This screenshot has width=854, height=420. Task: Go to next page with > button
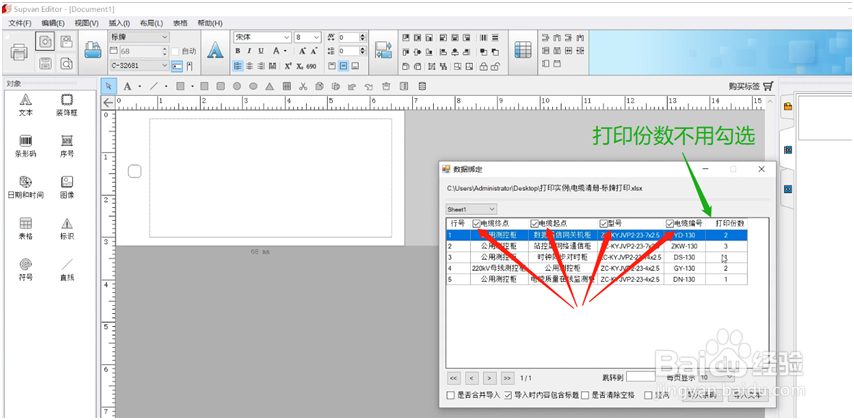point(490,378)
